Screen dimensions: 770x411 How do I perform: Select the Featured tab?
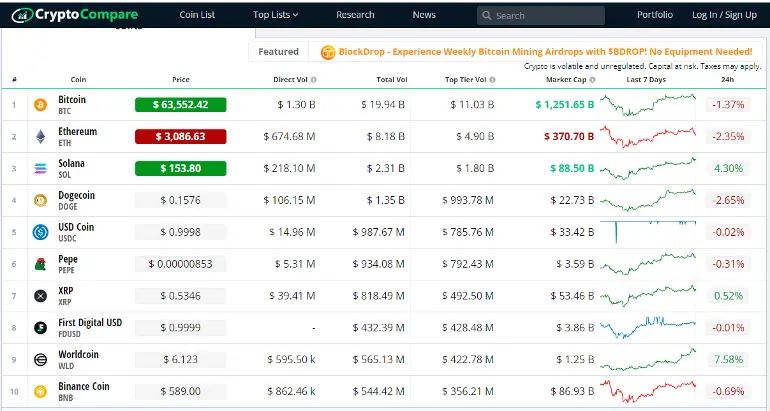click(x=278, y=52)
